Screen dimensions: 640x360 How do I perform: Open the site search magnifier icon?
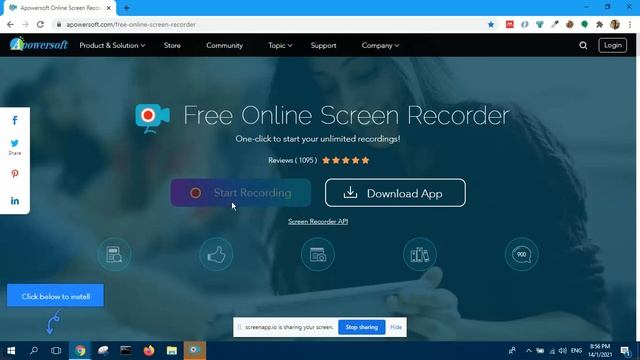click(x=583, y=45)
